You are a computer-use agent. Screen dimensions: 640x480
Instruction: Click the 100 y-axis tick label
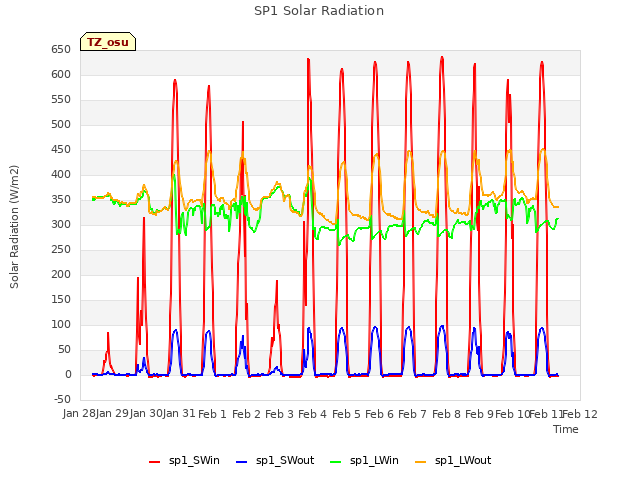[x=61, y=325]
